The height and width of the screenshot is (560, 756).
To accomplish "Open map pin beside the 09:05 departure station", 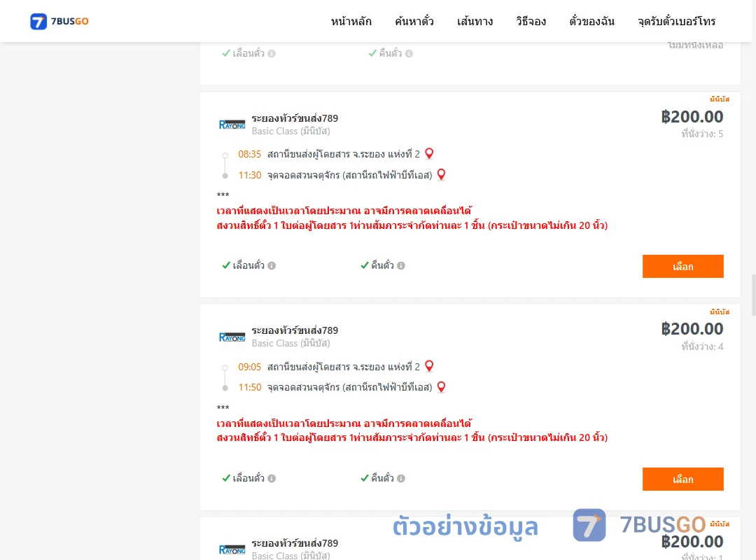I will tap(429, 367).
